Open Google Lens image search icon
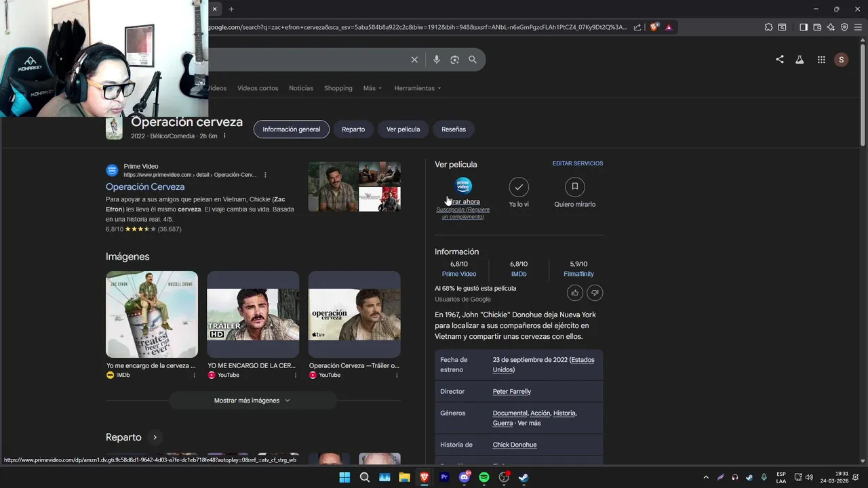The image size is (868, 488). [454, 60]
